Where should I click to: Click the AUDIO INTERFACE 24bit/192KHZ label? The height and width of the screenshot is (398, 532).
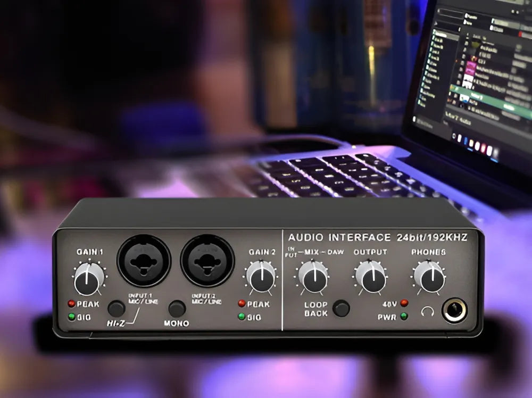pyautogui.click(x=377, y=237)
